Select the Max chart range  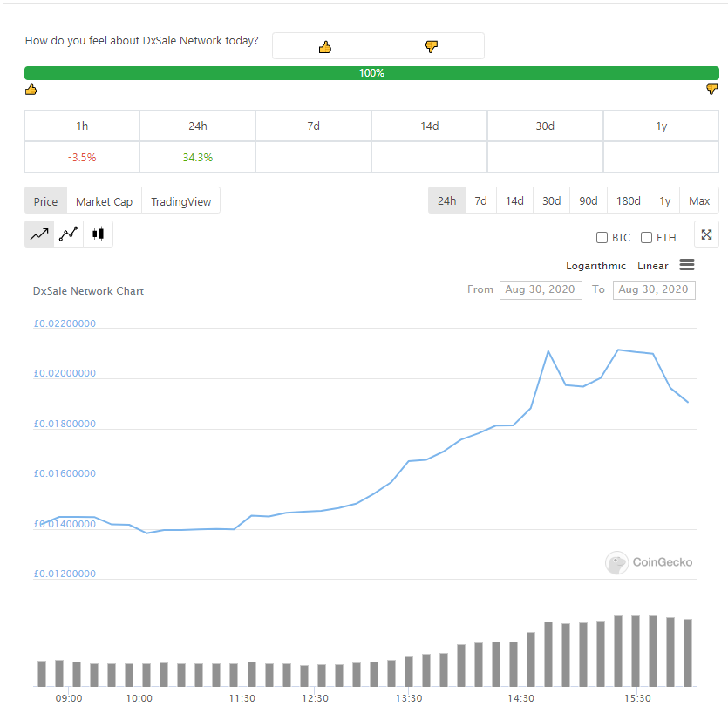tap(699, 200)
